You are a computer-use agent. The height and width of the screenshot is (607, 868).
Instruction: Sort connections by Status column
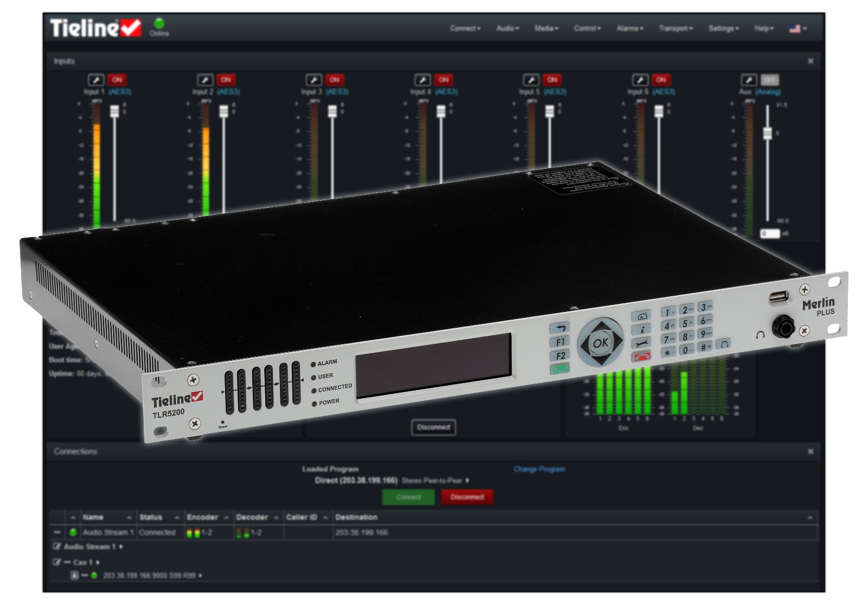(159, 517)
